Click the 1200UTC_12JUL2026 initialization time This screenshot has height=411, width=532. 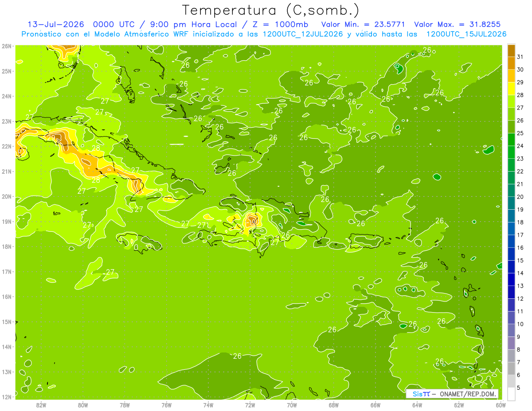[302, 34]
